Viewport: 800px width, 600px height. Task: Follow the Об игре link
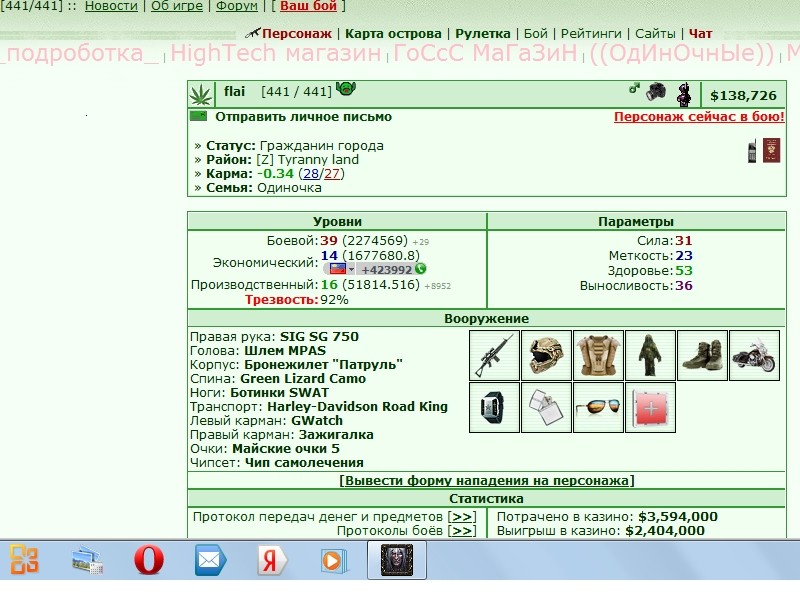177,6
